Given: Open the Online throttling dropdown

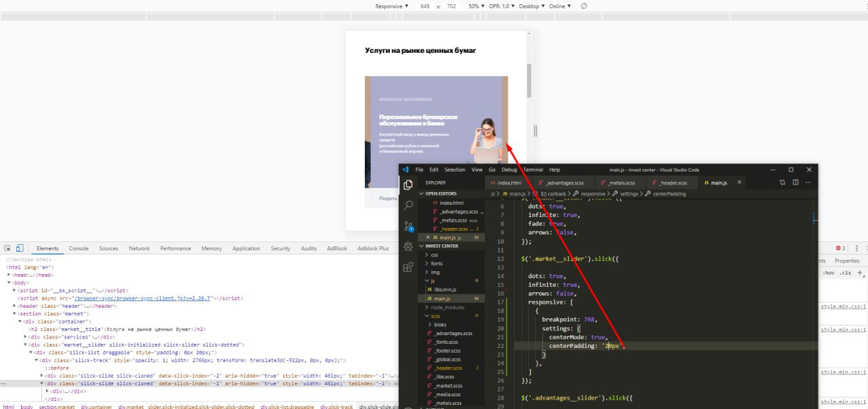Looking at the screenshot, I should [560, 6].
